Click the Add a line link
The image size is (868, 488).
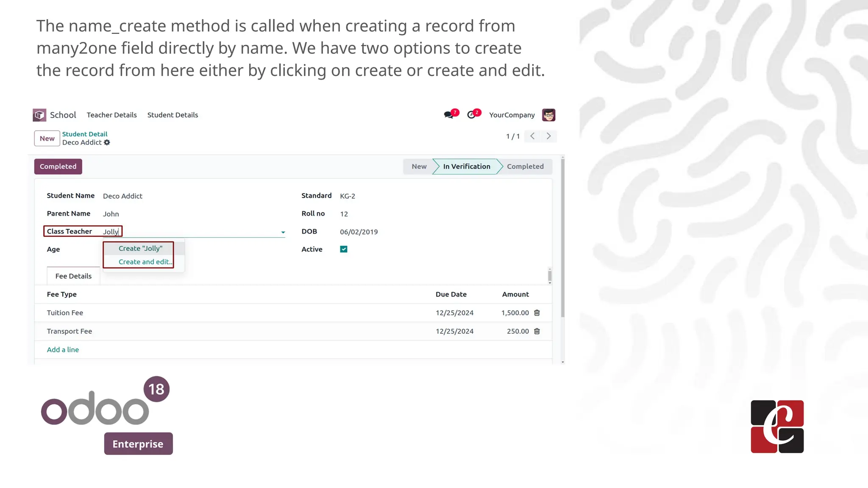click(x=63, y=349)
